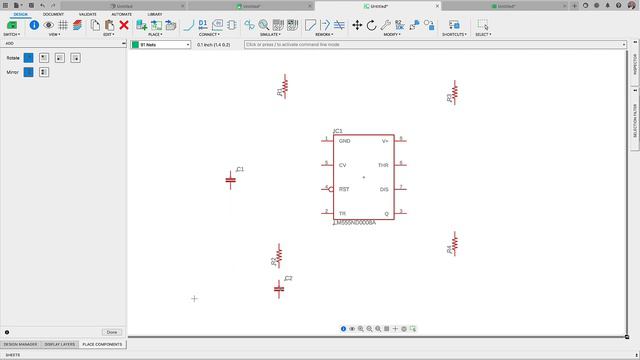Click the Save icon in title bar

coord(31,5)
